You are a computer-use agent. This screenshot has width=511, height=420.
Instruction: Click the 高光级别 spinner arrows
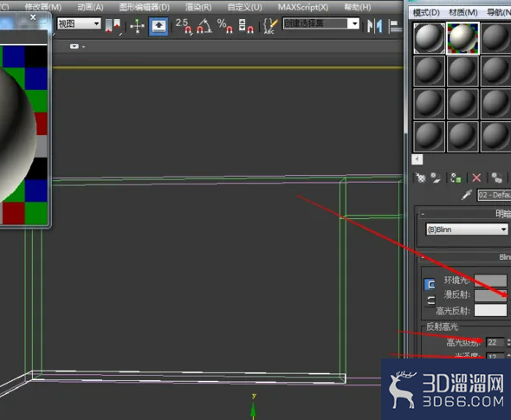[x=508, y=342]
